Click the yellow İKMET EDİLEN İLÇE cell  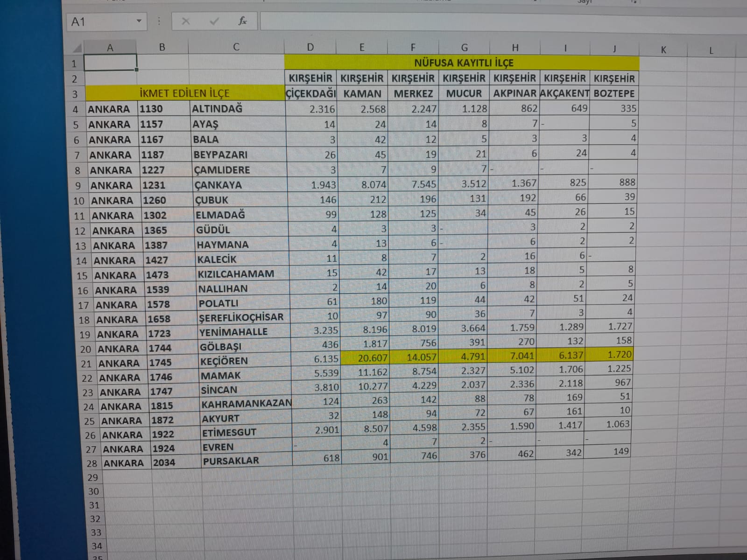pyautogui.click(x=185, y=93)
